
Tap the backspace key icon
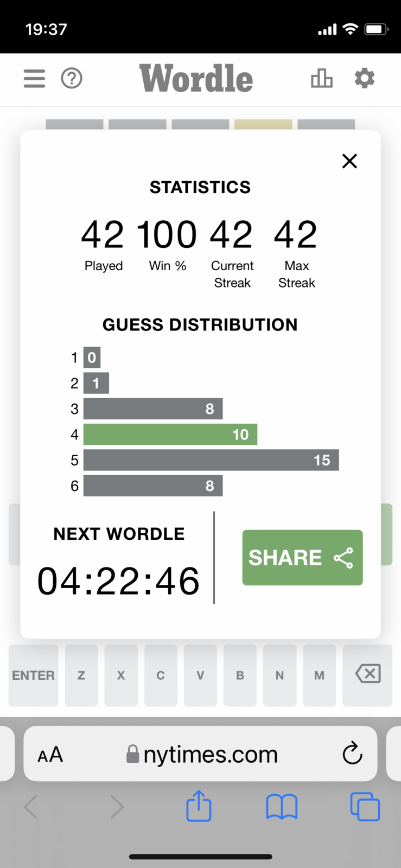[x=368, y=674]
